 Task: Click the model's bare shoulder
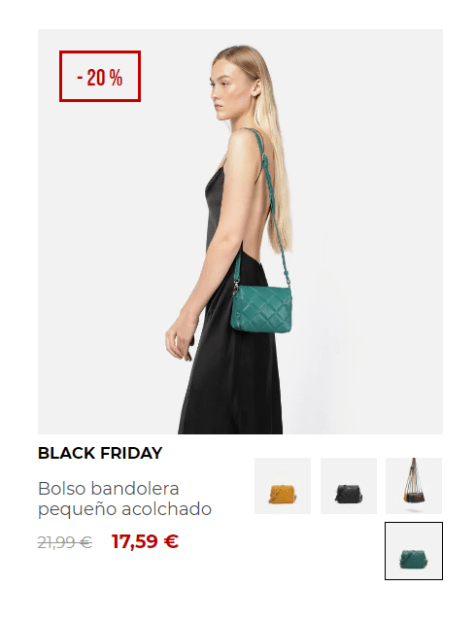242,145
